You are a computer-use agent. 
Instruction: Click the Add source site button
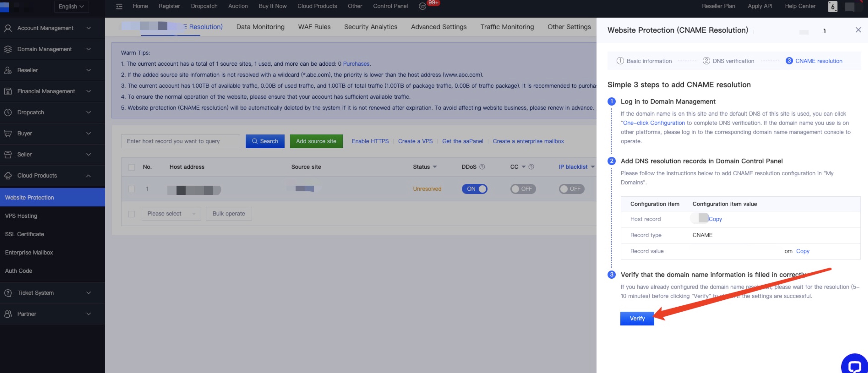pos(316,141)
